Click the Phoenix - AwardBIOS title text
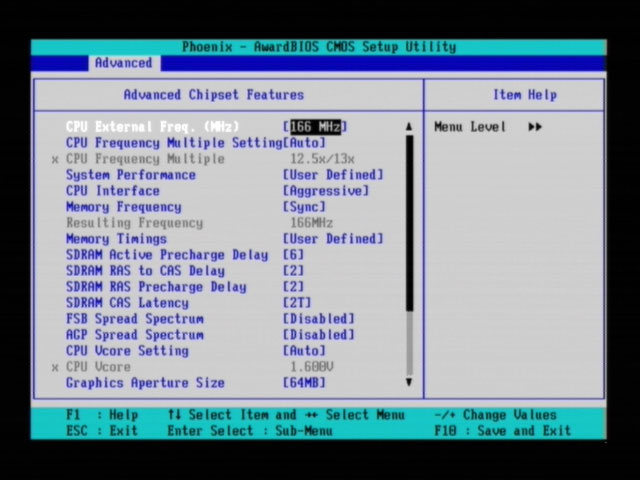This screenshot has width=640, height=480. [x=319, y=47]
